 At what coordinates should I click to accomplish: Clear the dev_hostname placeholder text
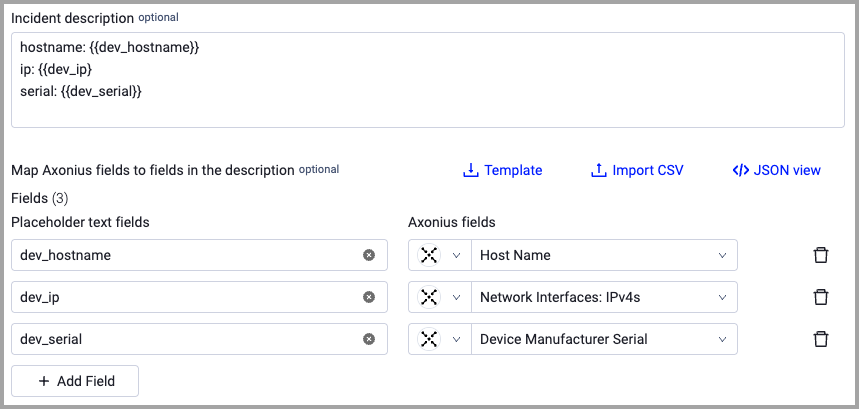[x=369, y=255]
